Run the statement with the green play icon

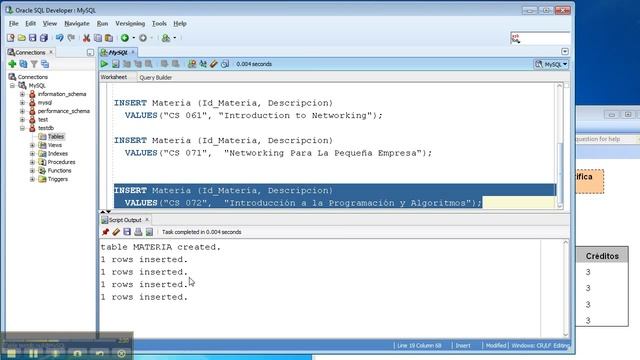tap(104, 64)
